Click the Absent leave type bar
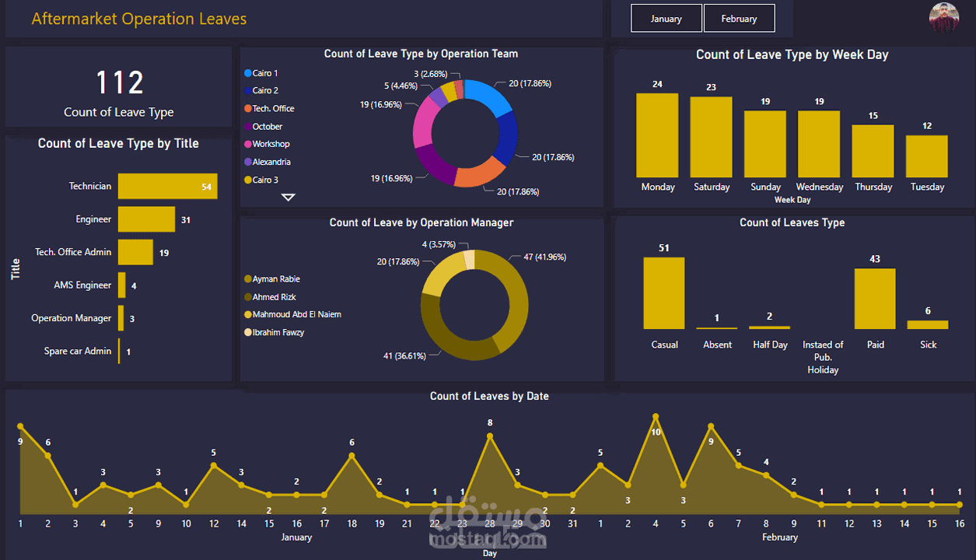 coord(717,328)
